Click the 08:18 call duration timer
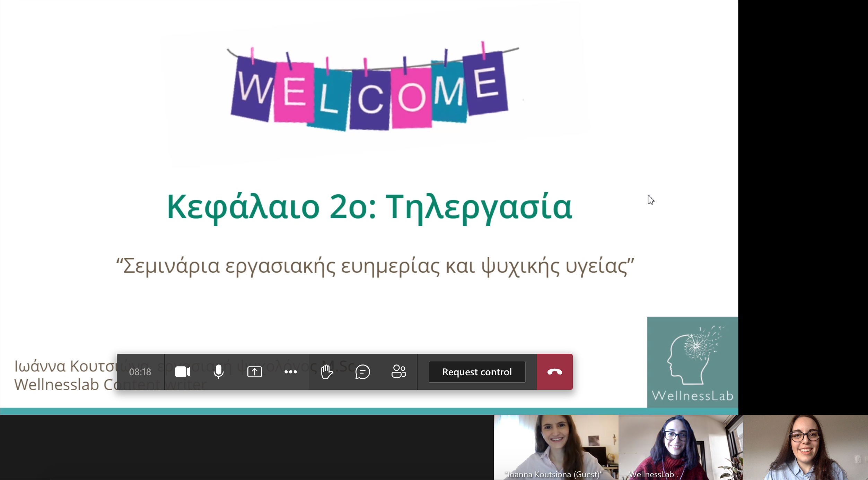The image size is (868, 480). (140, 372)
